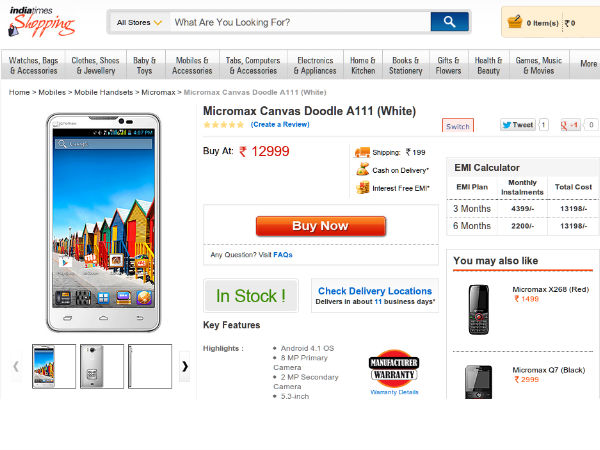The height and width of the screenshot is (450, 600).
Task: Open the Check Delivery Locations link
Action: pyautogui.click(x=375, y=291)
